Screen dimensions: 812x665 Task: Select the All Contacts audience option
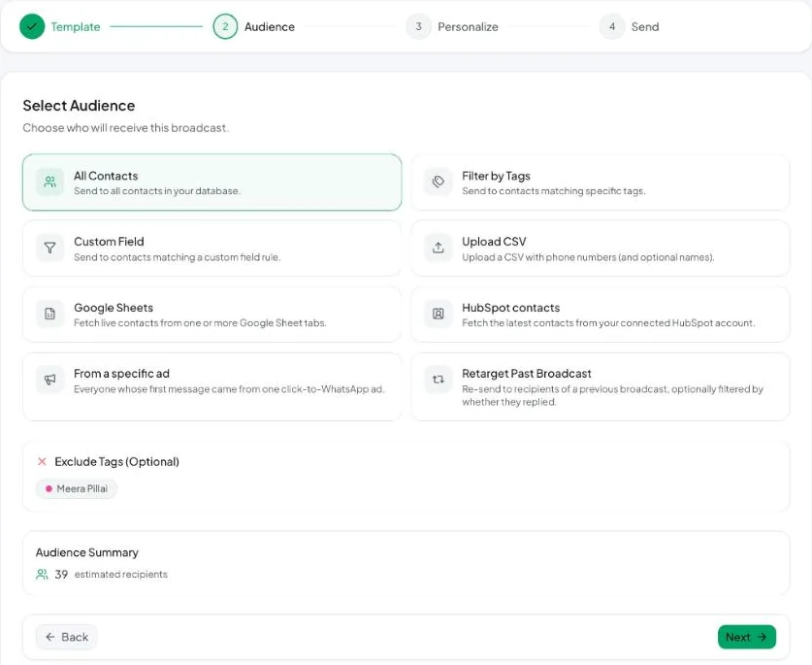pyautogui.click(x=211, y=182)
